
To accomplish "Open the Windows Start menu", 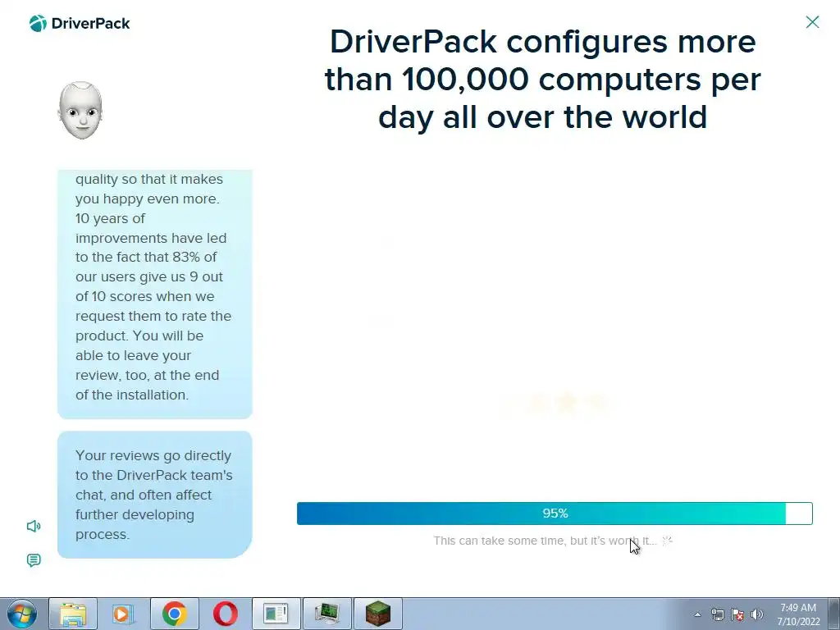I will point(22,614).
